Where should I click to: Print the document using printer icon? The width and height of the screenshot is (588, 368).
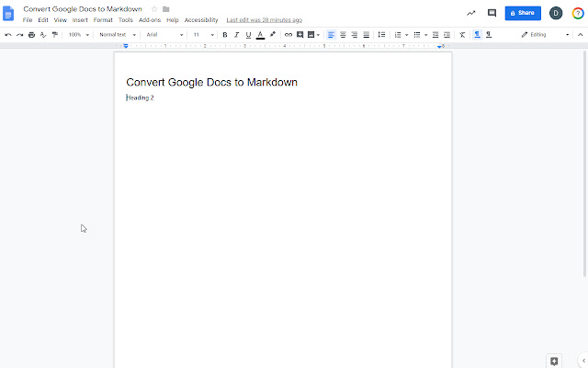pos(31,35)
